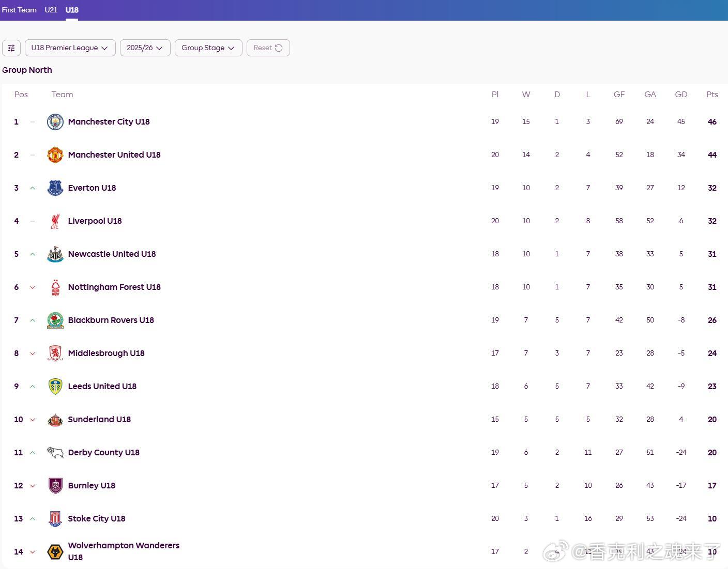Click the up arrow beside Newcastle United U18
Screen dimensions: 728x569
(33, 254)
